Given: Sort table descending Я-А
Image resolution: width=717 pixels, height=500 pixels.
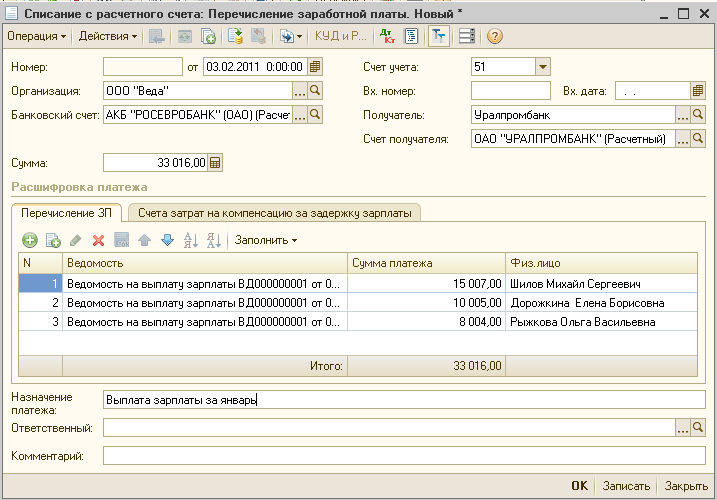Looking at the screenshot, I should [x=214, y=240].
